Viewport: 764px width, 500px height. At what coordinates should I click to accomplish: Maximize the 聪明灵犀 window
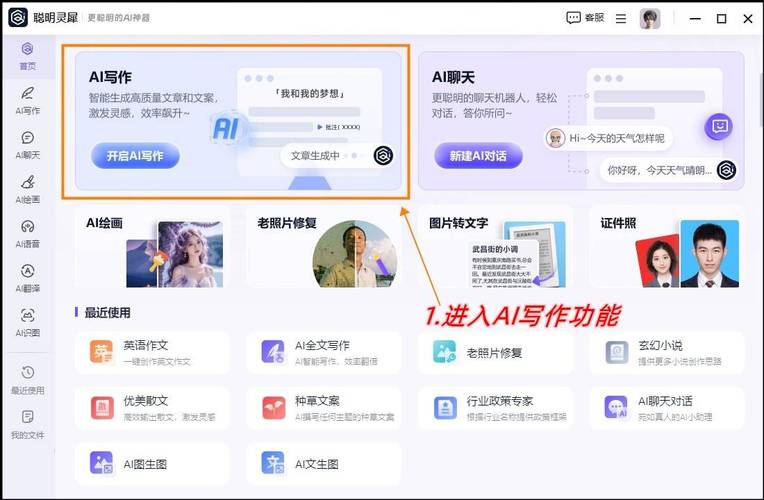pyautogui.click(x=722, y=19)
